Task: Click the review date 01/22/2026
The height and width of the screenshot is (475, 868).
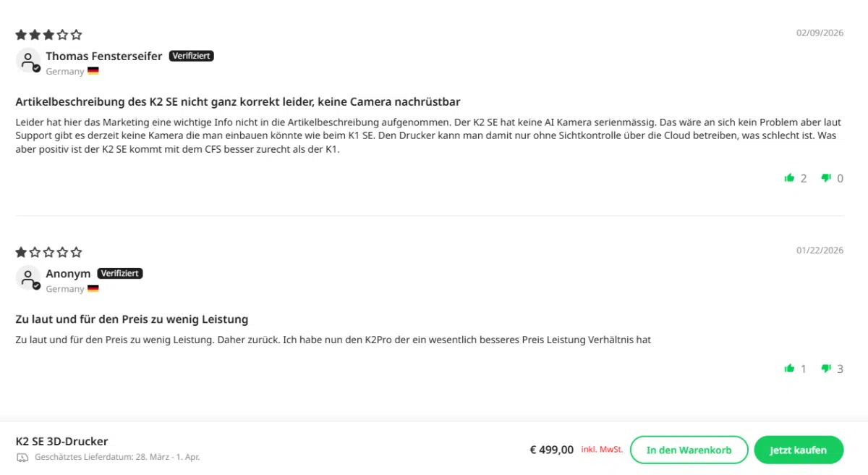Action: click(820, 250)
